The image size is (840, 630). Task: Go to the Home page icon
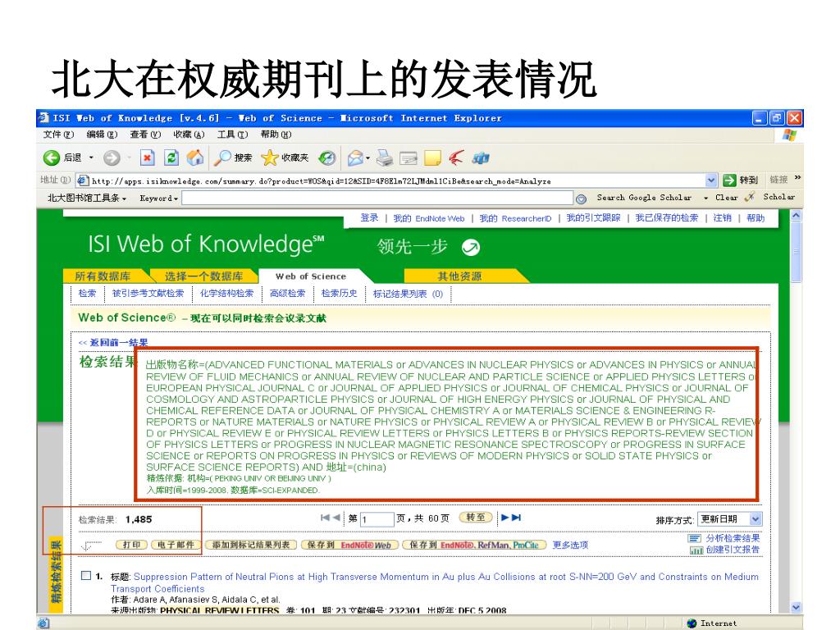(x=195, y=157)
